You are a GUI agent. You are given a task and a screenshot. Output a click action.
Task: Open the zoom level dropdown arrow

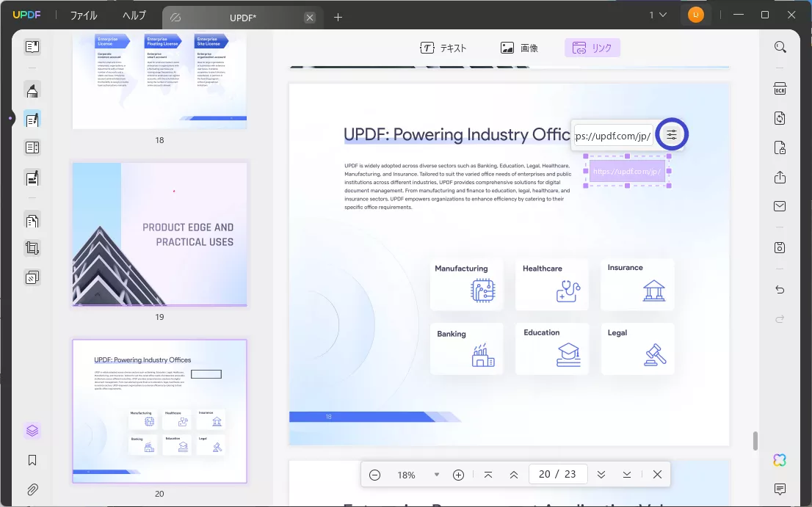(437, 475)
